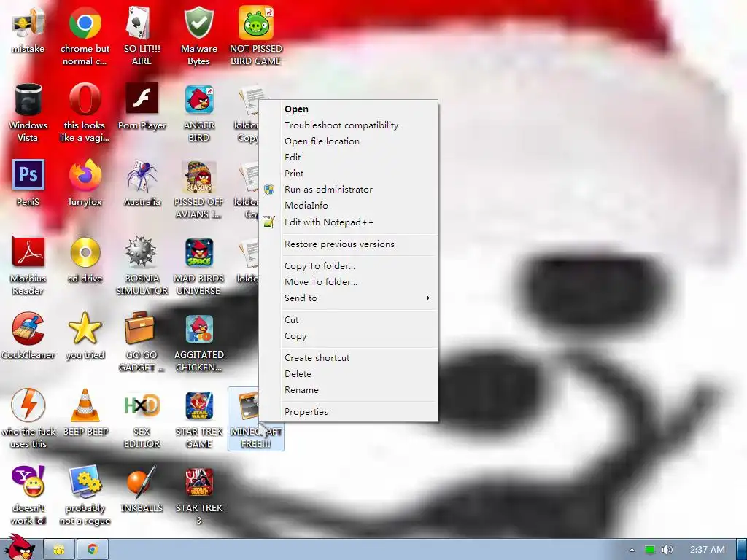
Task: Select Print from the context menu
Action: point(349,174)
